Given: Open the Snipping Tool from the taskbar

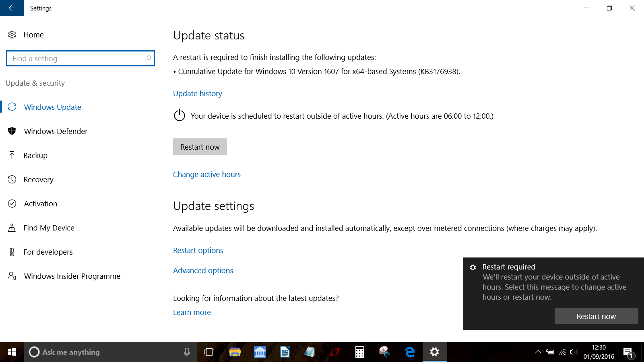Looking at the screenshot, I should [385, 352].
